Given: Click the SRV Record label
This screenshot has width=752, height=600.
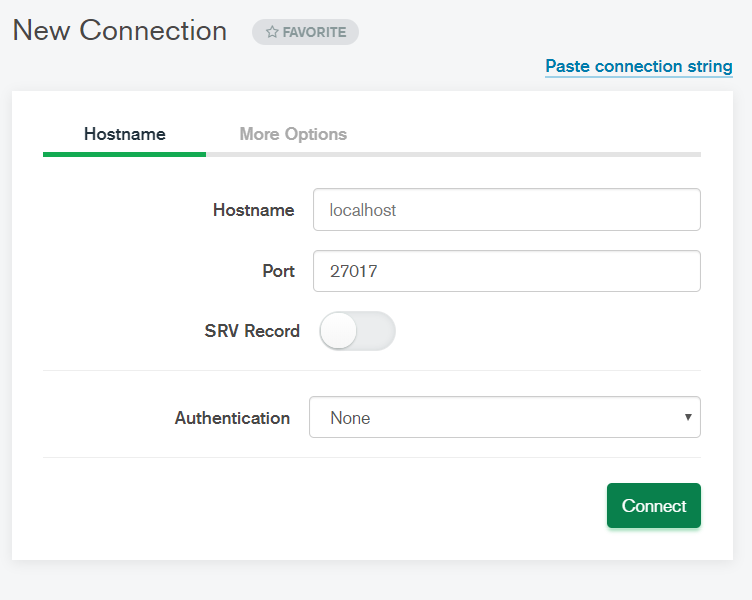Looking at the screenshot, I should tap(252, 331).
